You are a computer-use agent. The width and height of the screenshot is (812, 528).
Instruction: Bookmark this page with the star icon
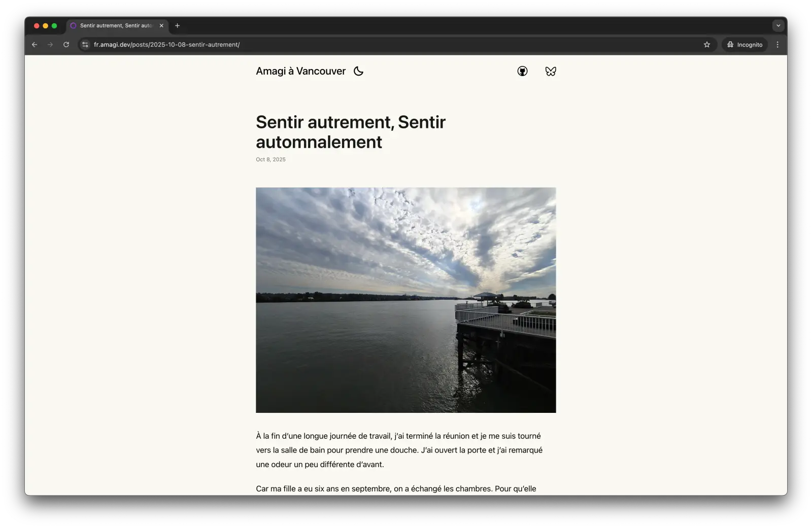[706, 45]
